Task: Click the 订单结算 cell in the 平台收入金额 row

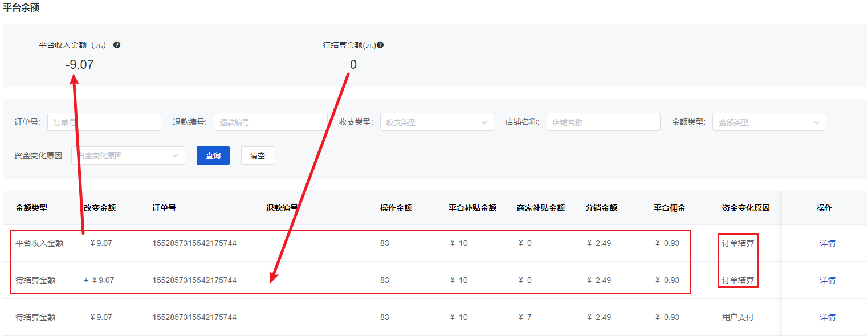Action: click(738, 243)
